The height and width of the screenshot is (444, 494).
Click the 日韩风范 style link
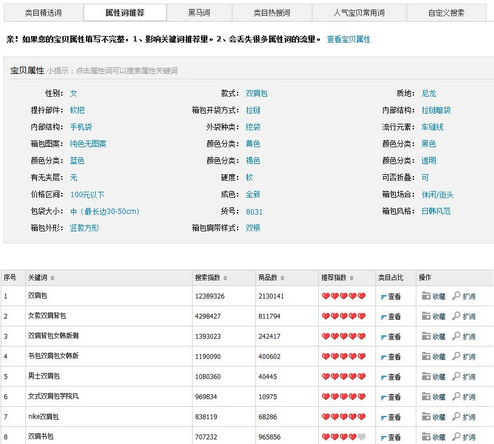tap(436, 211)
